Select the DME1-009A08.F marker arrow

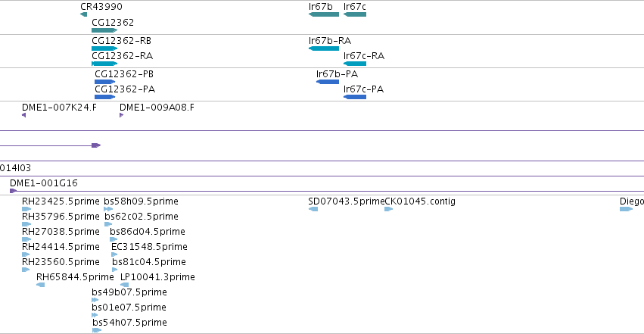pyautogui.click(x=122, y=115)
